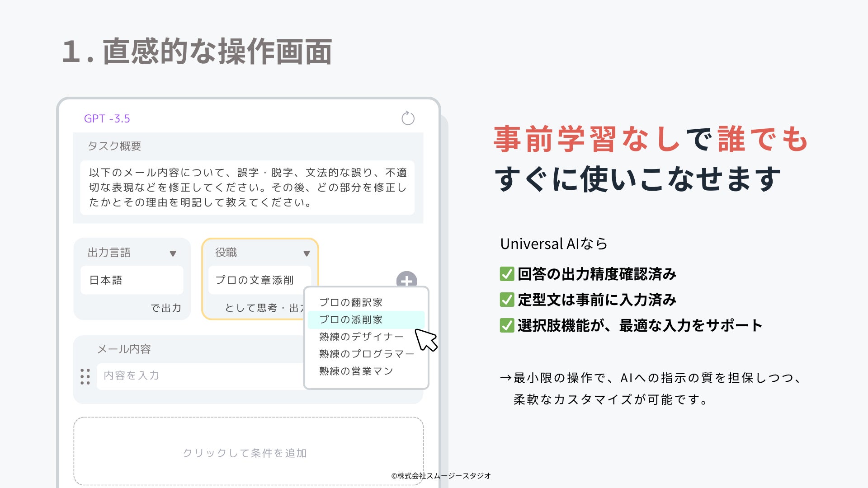The height and width of the screenshot is (488, 868).
Task: Click the green checkmark beside 定型文は事前に入力済み
Action: tap(507, 300)
